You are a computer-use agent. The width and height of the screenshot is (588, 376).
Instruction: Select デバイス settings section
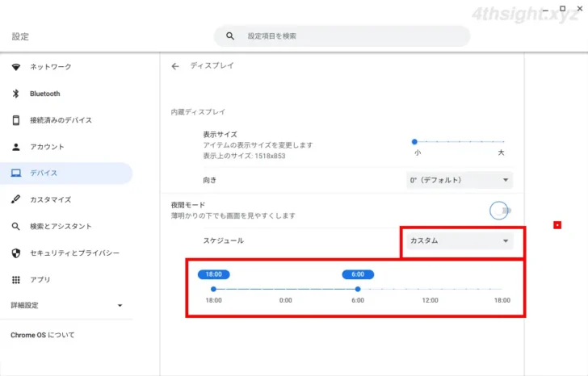66,173
